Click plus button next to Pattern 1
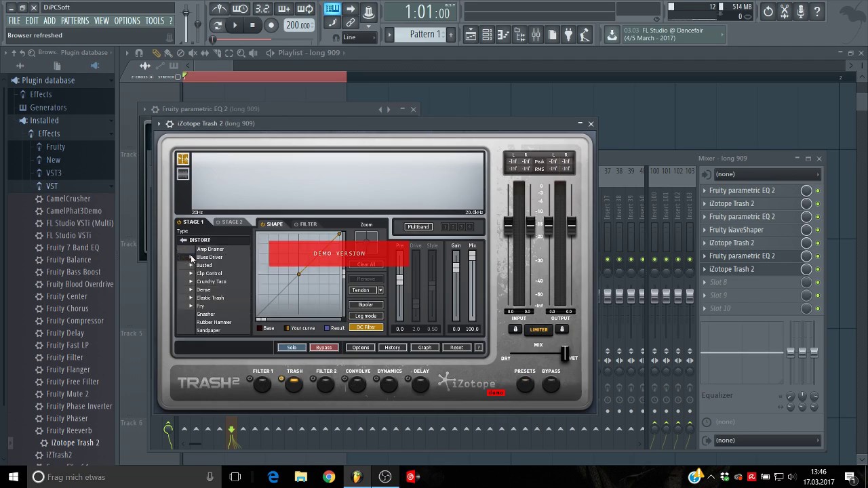Viewport: 868px width, 488px height. coord(450,35)
